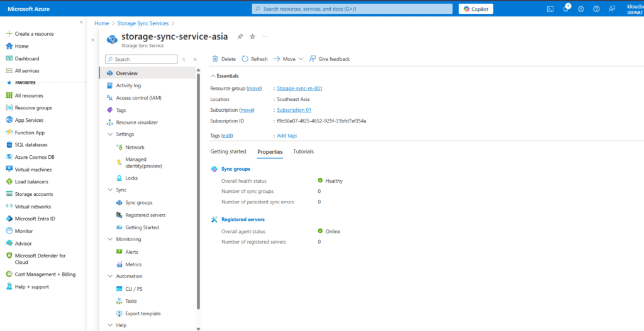Switch to the Getting started tab
Viewport: 644px width, 331px height.
click(228, 151)
